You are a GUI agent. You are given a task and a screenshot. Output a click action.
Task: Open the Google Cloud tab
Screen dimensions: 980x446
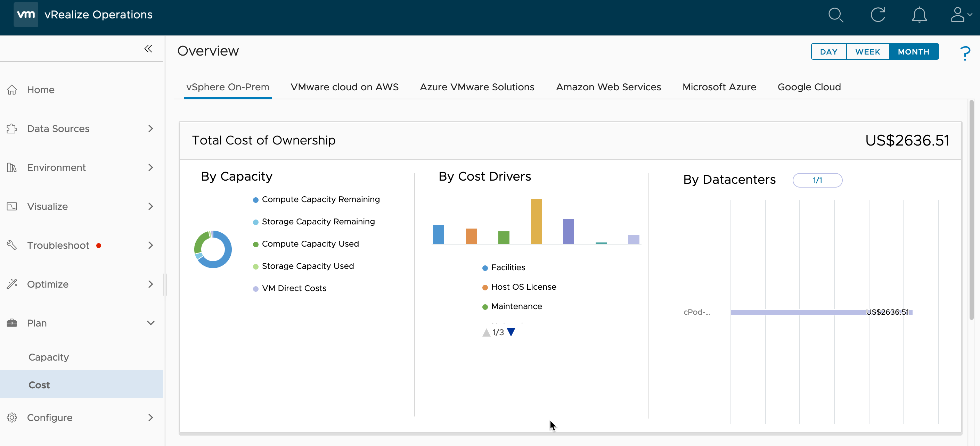click(x=809, y=87)
